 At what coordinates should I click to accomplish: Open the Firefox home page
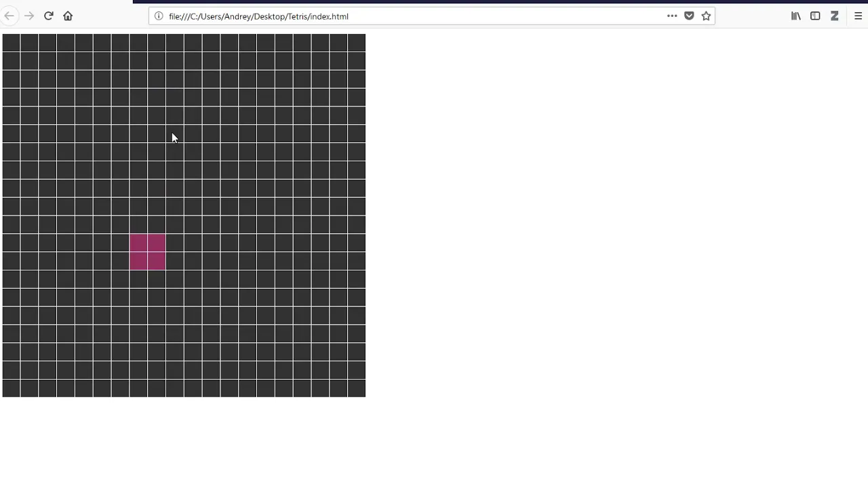click(68, 16)
